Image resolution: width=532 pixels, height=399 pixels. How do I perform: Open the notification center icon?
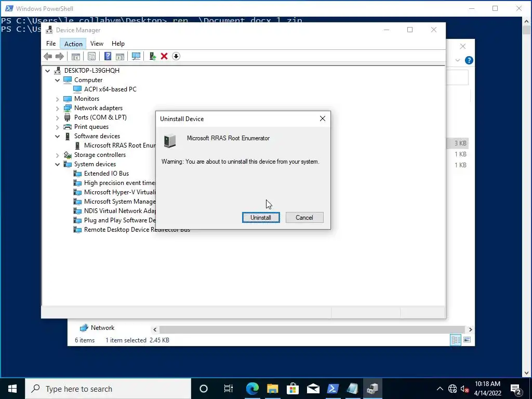coord(515,389)
